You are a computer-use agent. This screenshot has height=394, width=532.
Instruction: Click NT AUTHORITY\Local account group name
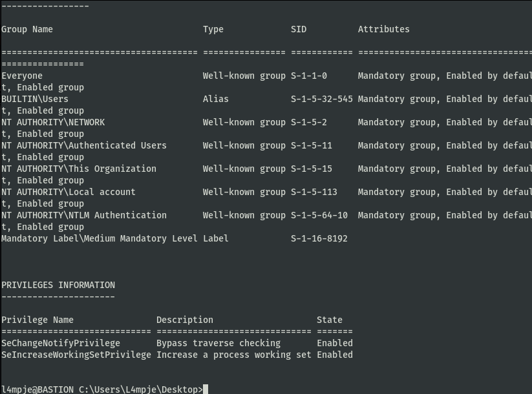(69, 192)
